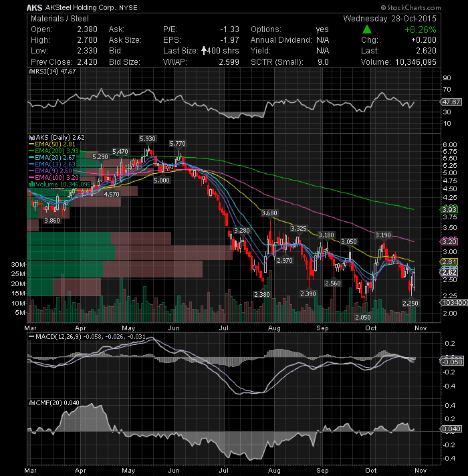Click the 5.770 price annotation

click(178, 143)
